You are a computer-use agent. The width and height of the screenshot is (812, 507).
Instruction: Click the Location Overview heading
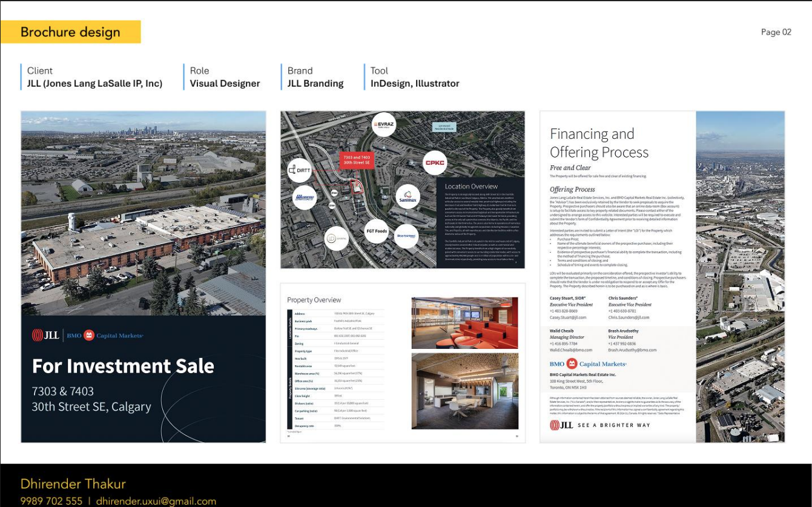[x=471, y=187]
